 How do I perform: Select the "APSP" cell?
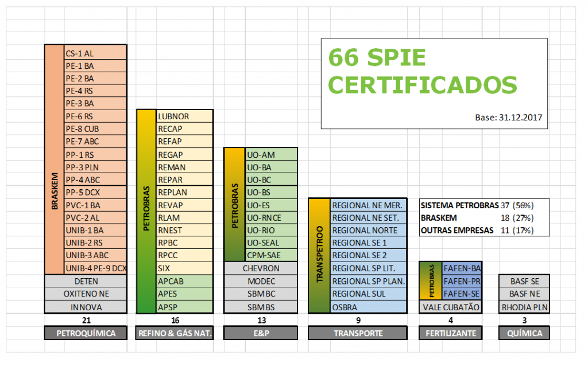184,307
